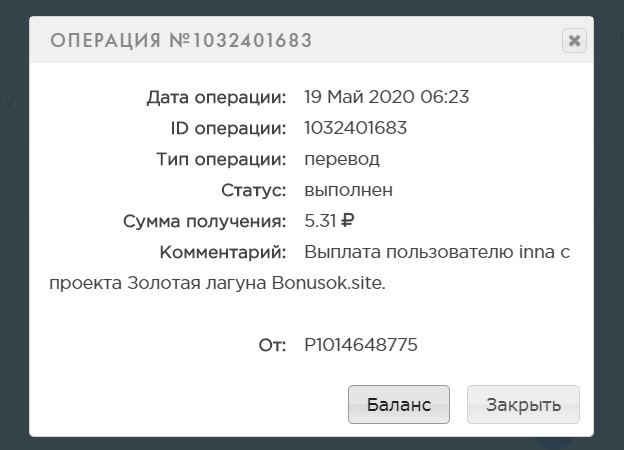This screenshot has width=624, height=450.
Task: Click the sender account P1014648775
Action: coord(361,345)
